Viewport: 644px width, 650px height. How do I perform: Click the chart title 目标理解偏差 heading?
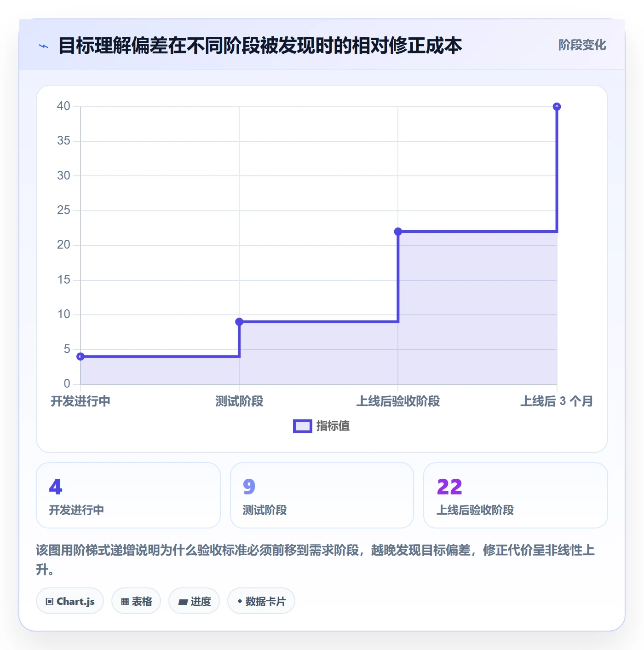coord(260,46)
